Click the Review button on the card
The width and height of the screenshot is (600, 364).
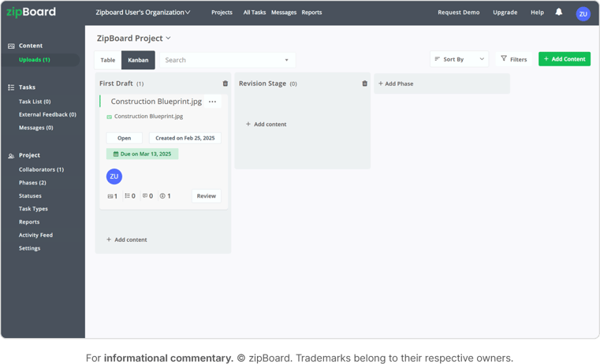point(207,195)
